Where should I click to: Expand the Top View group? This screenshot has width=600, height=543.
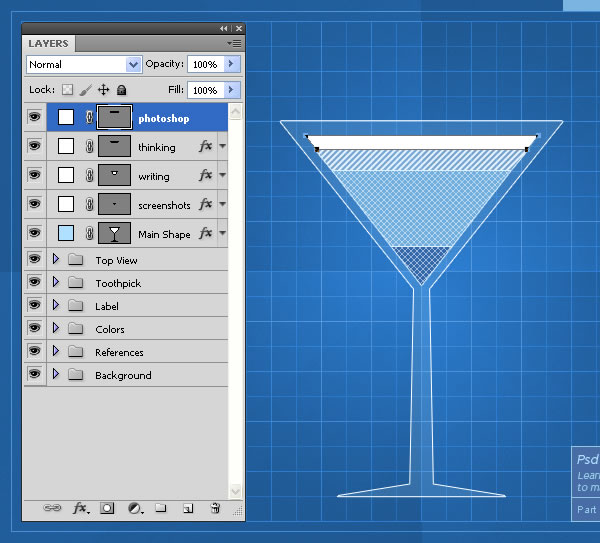pos(56,259)
